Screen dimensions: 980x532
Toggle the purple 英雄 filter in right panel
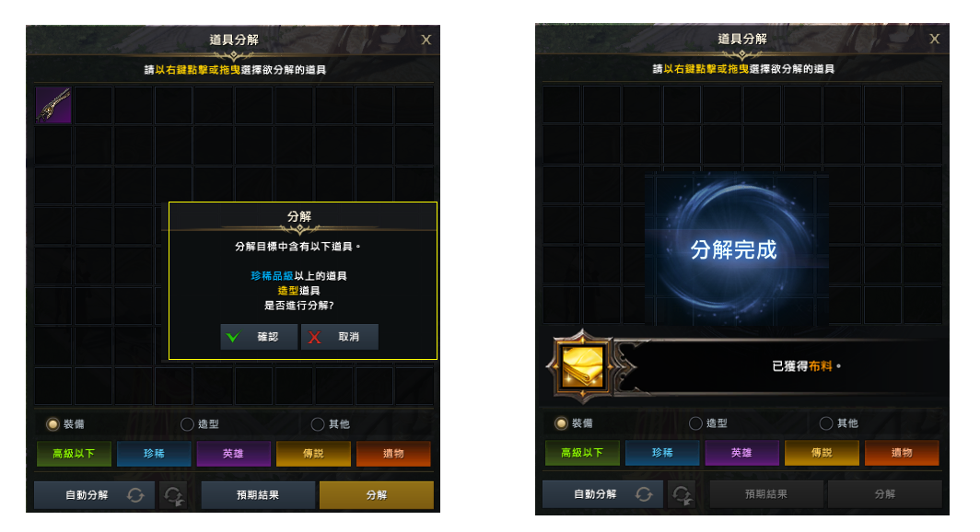tap(741, 453)
